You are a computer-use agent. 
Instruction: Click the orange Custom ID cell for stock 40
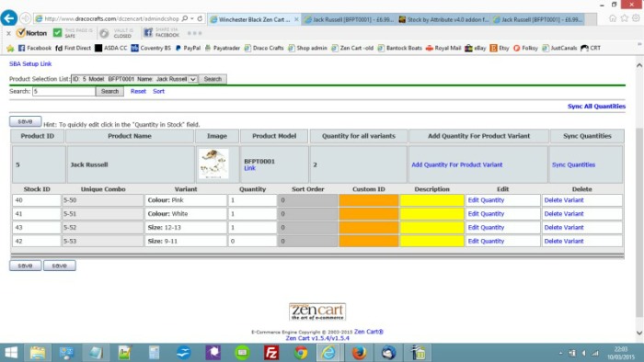[x=368, y=200]
